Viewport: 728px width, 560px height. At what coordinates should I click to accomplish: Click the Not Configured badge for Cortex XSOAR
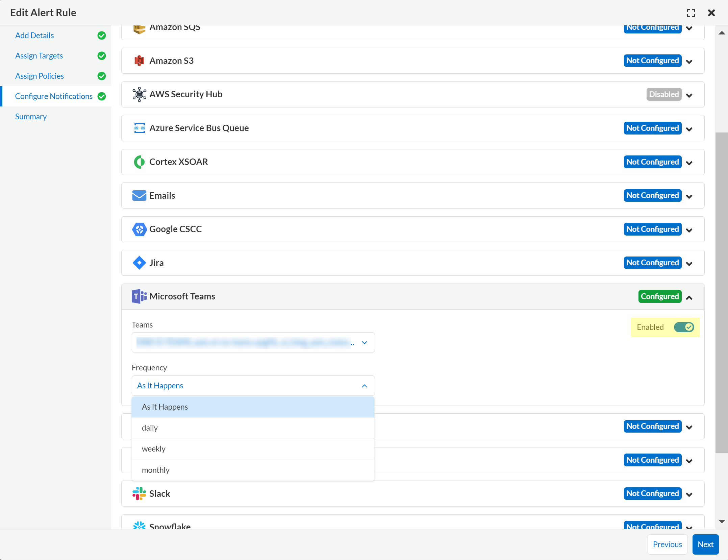[653, 162]
